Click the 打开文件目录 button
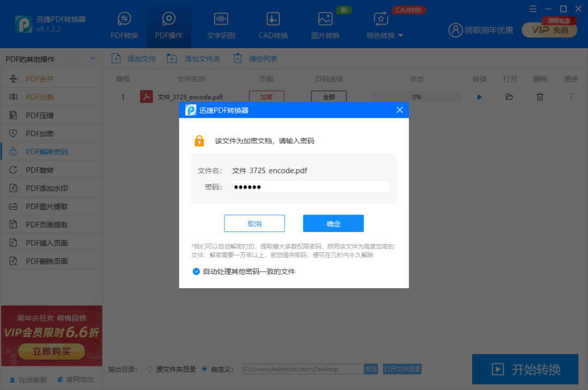588x390 pixels. 402,369
